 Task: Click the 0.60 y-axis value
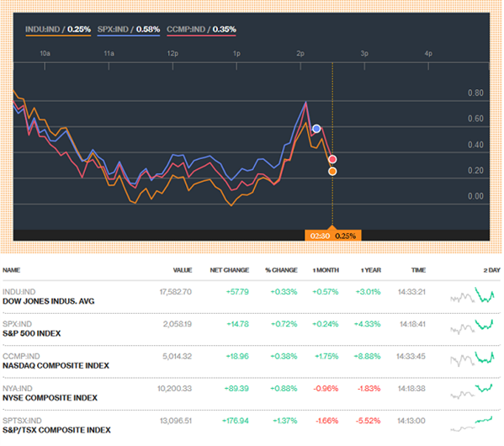click(475, 119)
